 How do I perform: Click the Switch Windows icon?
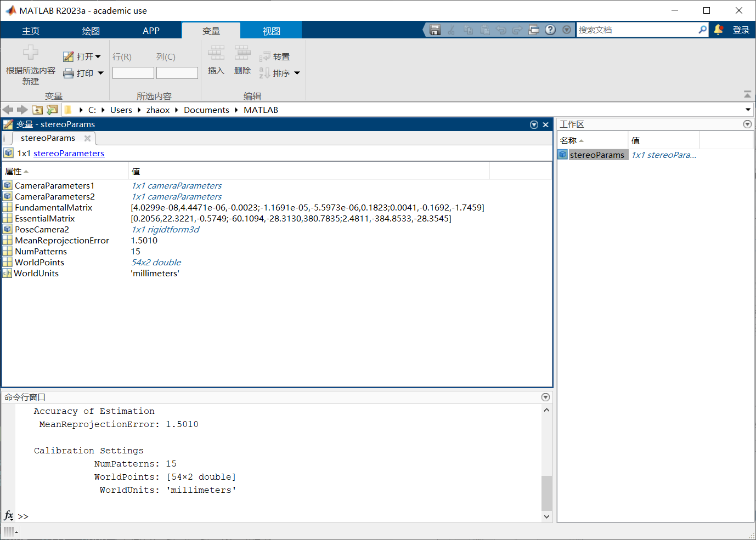(534, 30)
